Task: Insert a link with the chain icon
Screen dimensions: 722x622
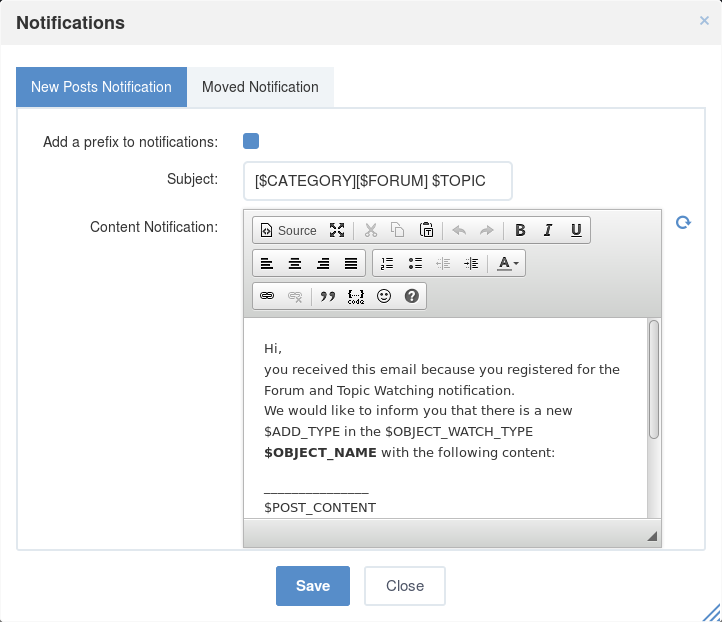Action: (267, 296)
